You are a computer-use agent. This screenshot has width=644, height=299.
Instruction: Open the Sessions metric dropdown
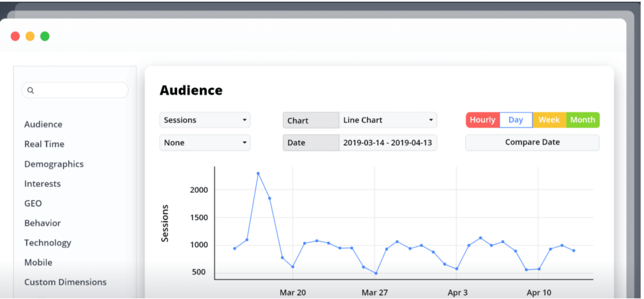205,120
